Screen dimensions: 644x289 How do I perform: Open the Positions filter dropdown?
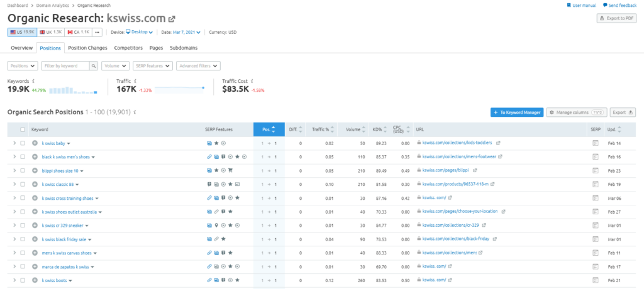(x=23, y=66)
